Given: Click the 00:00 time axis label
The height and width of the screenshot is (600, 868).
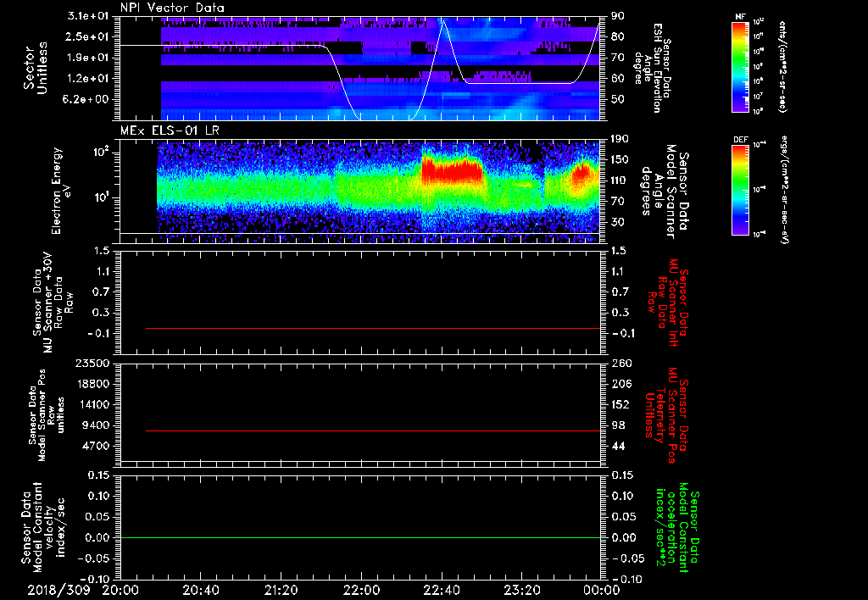Looking at the screenshot, I should click(x=602, y=590).
